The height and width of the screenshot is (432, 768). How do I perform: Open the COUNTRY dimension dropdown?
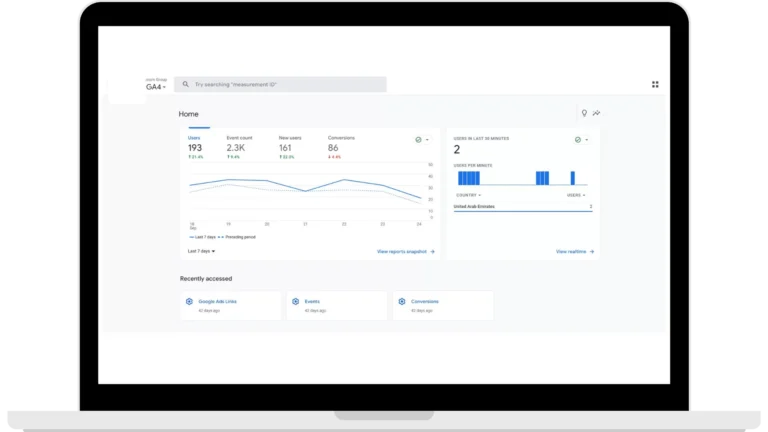468,195
